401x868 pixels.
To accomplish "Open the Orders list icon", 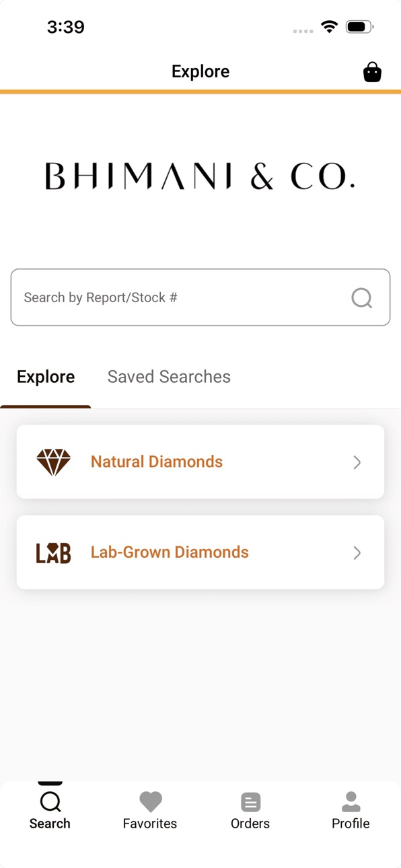I will coord(250,802).
